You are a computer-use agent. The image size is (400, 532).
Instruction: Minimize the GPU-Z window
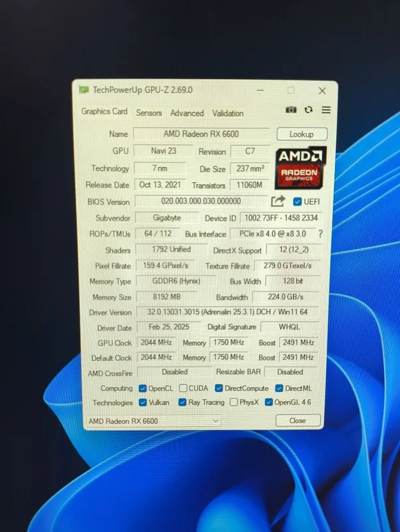click(x=260, y=90)
